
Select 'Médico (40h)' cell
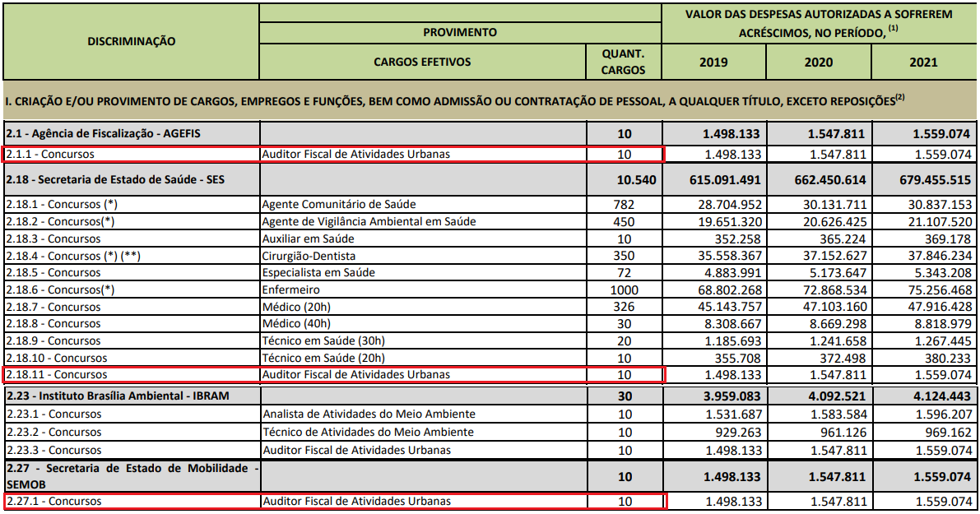[296, 323]
